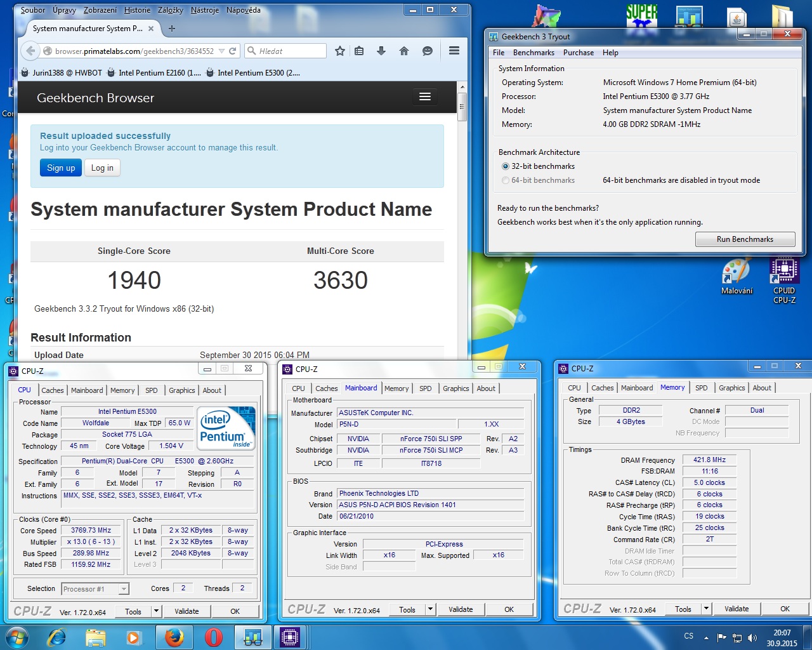
Task: Expand Tools dropdown arrow in right CPU-Z
Action: coord(706,609)
